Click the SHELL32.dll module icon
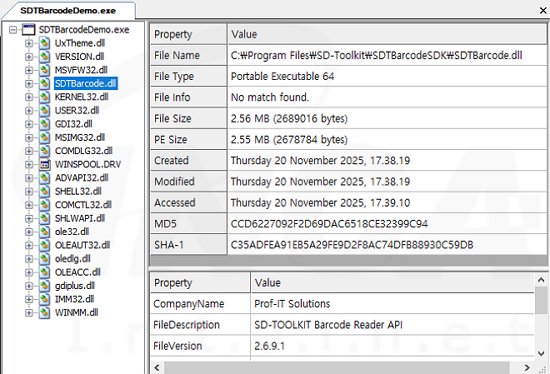 click(x=44, y=191)
